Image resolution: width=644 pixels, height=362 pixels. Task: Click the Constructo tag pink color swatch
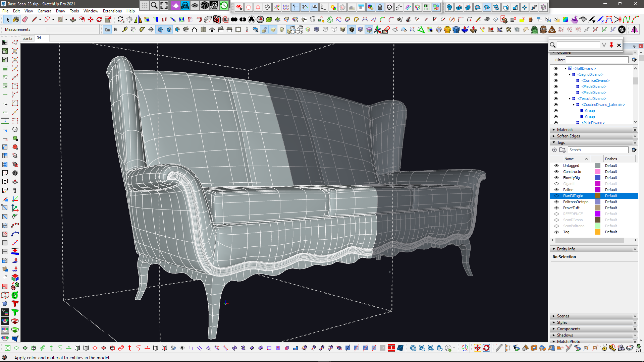click(598, 172)
